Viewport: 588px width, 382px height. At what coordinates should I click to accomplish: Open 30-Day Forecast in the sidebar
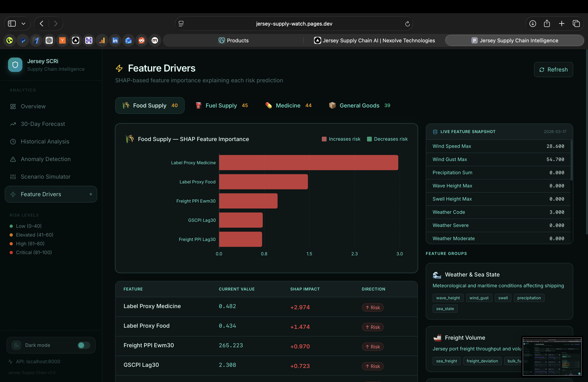pyautogui.click(x=43, y=124)
